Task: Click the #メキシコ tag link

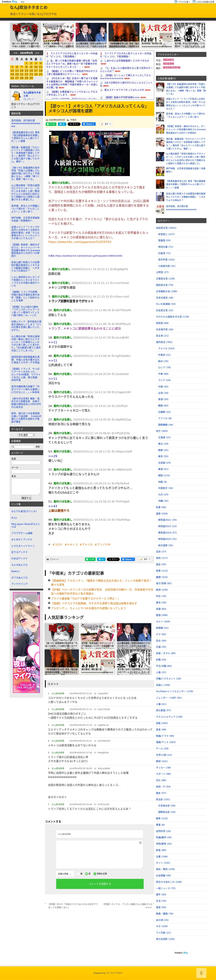Action: pyautogui.click(x=71, y=544)
